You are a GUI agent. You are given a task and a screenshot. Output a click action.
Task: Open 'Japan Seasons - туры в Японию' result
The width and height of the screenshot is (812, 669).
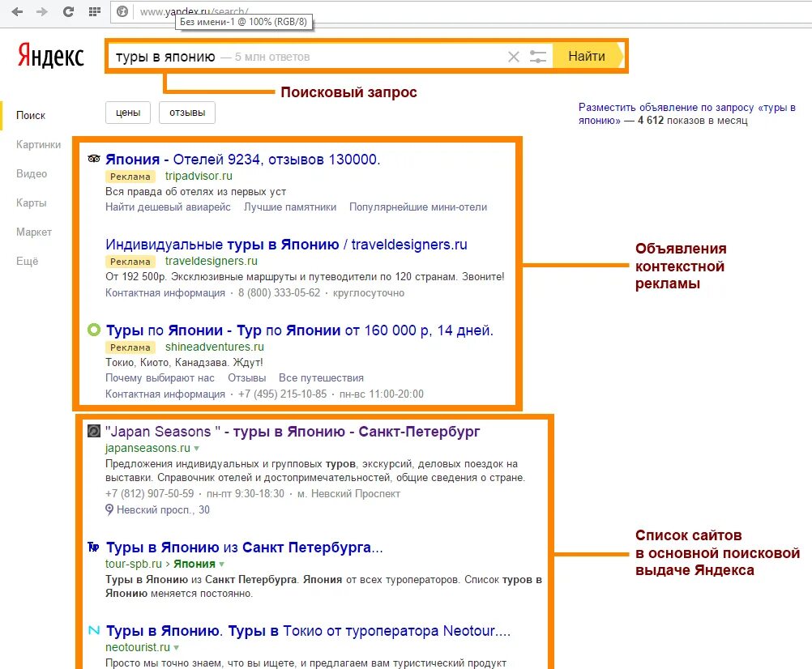(293, 432)
